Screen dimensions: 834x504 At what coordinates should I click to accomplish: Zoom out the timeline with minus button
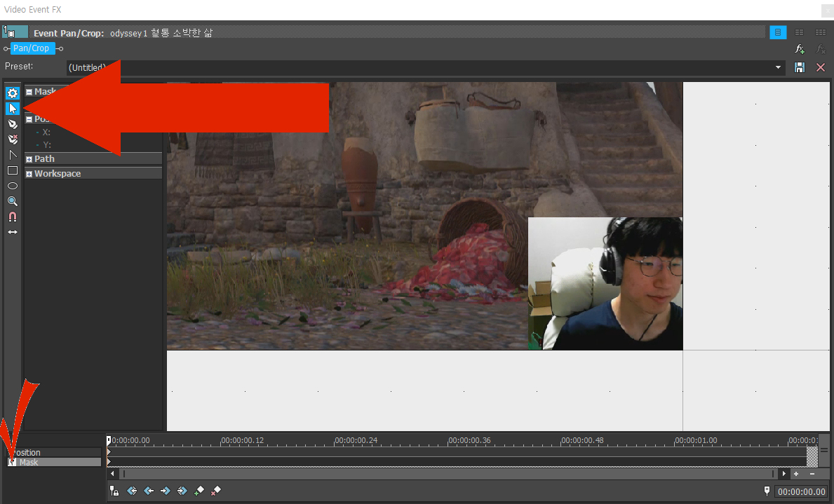812,474
